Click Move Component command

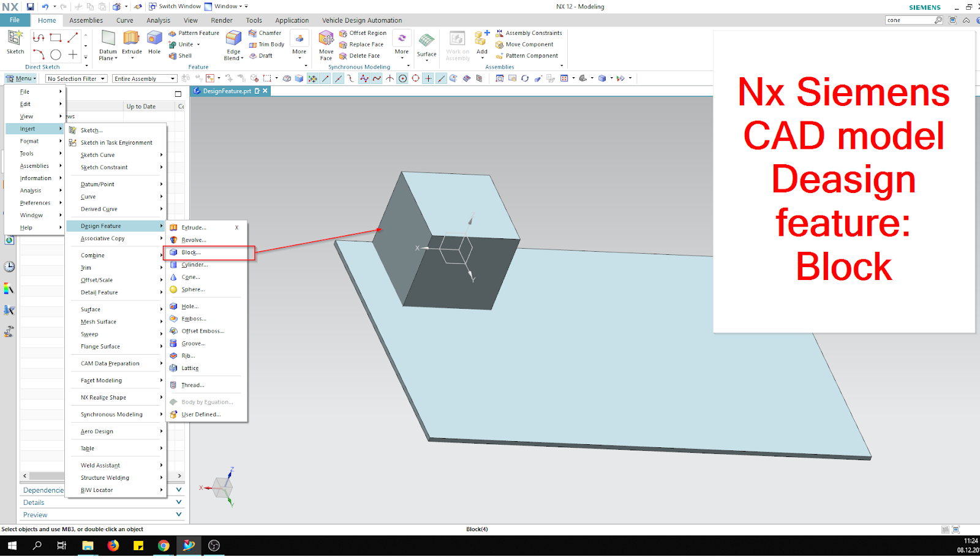click(x=525, y=44)
